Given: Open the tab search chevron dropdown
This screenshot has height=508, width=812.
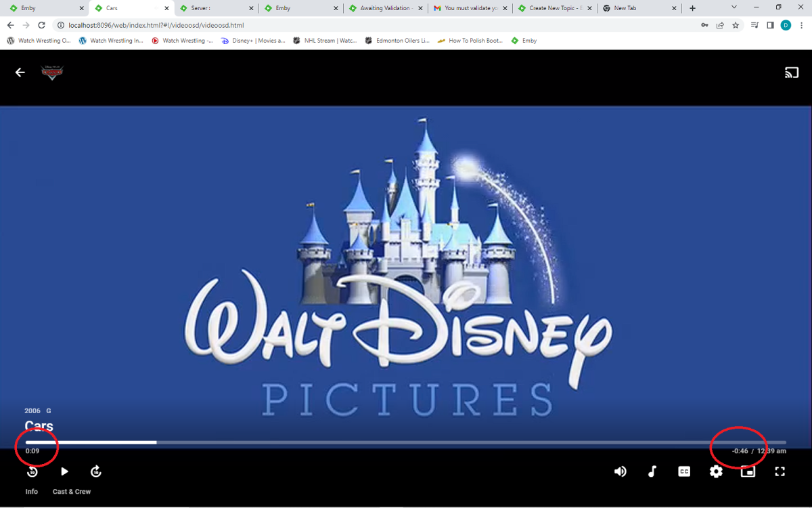Looking at the screenshot, I should 734,7.
